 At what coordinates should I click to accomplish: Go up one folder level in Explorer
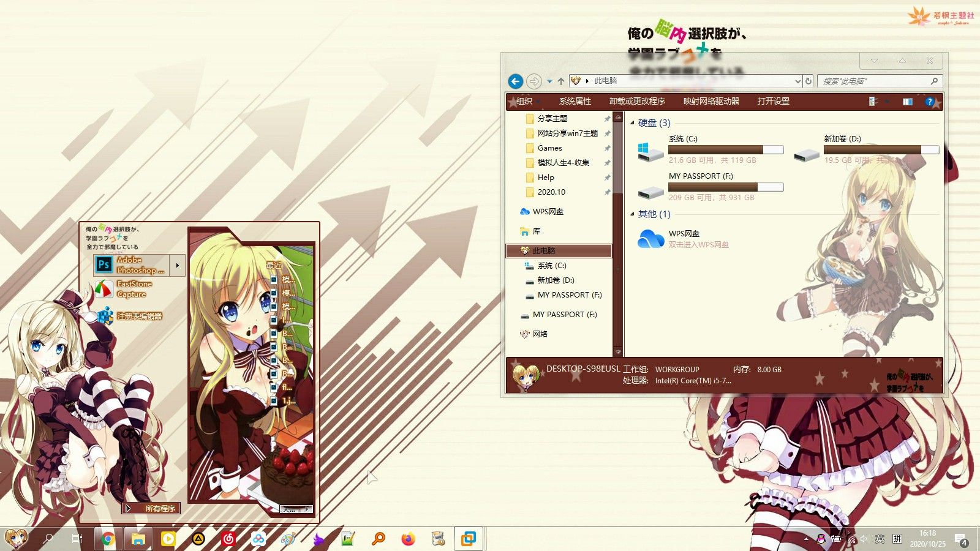click(560, 81)
